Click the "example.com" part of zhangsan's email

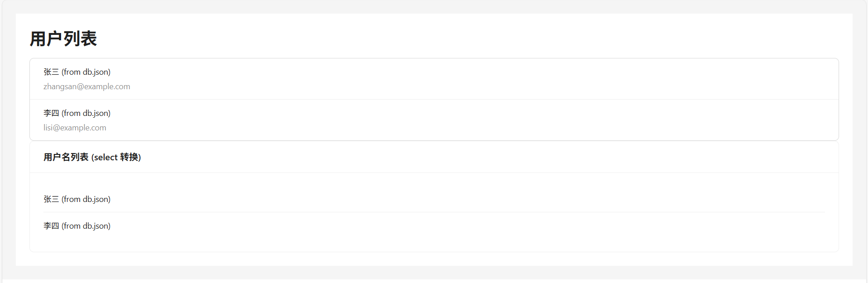click(x=107, y=86)
